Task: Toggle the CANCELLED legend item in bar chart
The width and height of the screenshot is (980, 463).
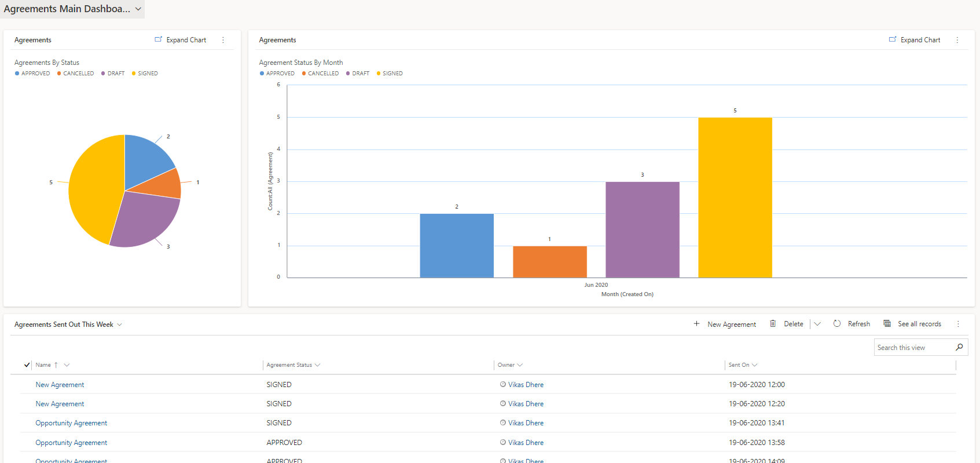Action: point(320,74)
